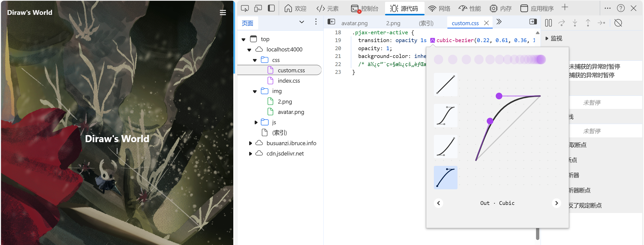
Task: Open the hamburger menu on Diraw's World page
Action: (x=223, y=13)
